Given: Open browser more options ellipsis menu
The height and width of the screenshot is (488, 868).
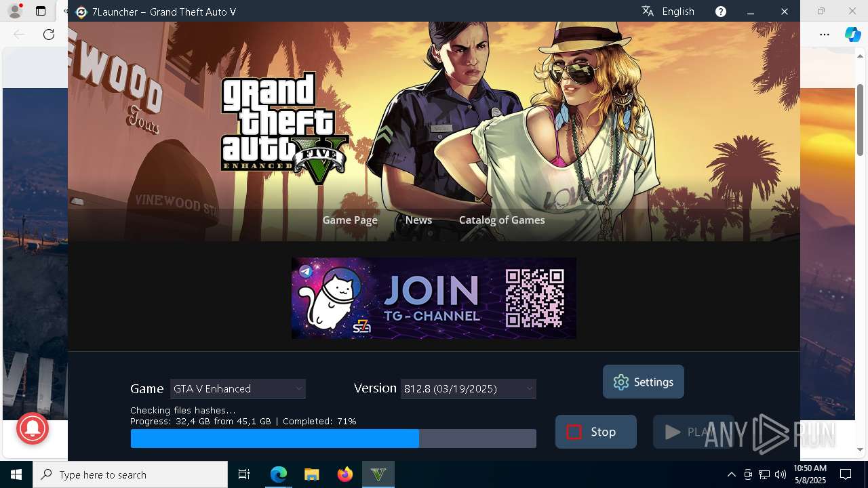Looking at the screenshot, I should click(x=825, y=34).
